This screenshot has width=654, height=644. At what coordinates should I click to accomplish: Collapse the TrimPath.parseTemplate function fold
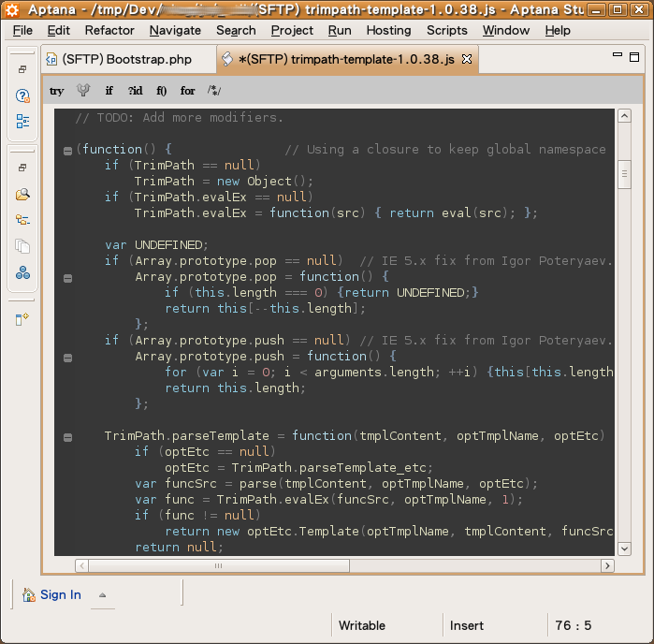point(67,437)
